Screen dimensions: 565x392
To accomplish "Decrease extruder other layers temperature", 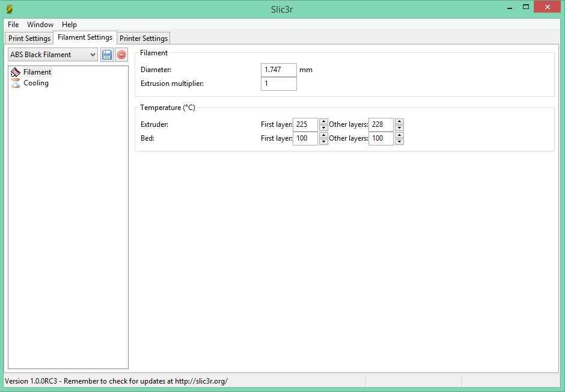I will (x=399, y=127).
